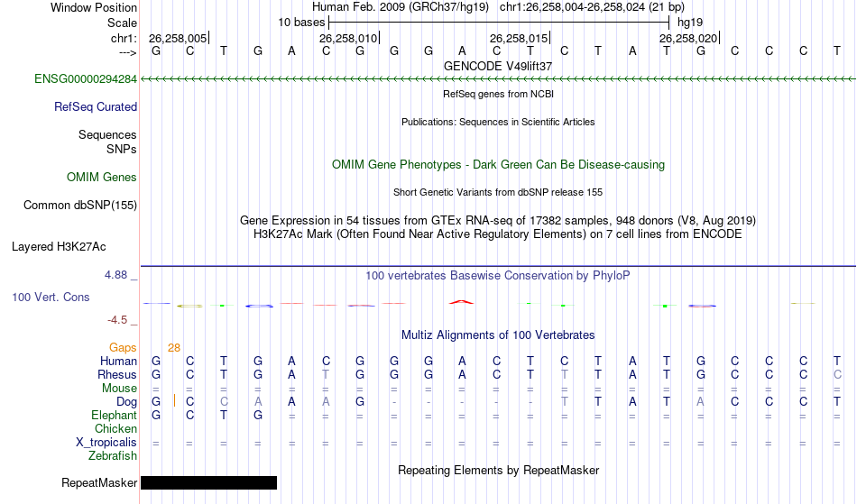Click the ---> strand direction arrow
Screen dimensions: 857x504
pos(127,52)
